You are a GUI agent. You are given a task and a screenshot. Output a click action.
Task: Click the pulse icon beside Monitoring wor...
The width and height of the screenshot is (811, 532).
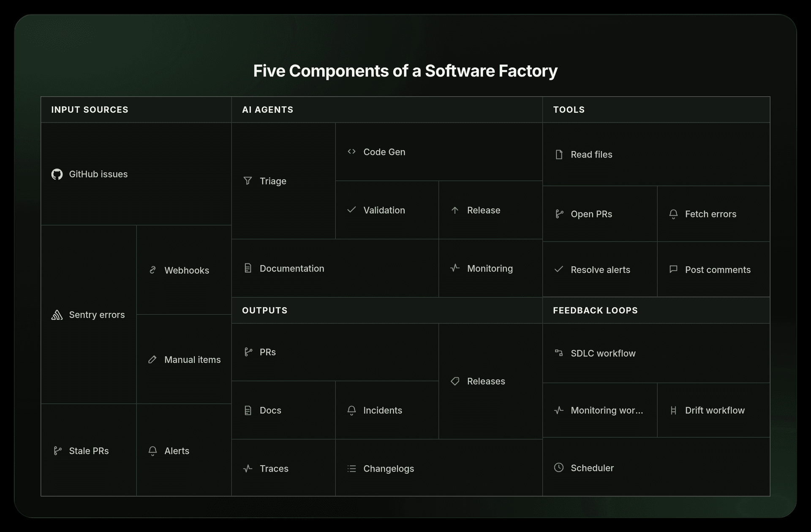pos(559,410)
